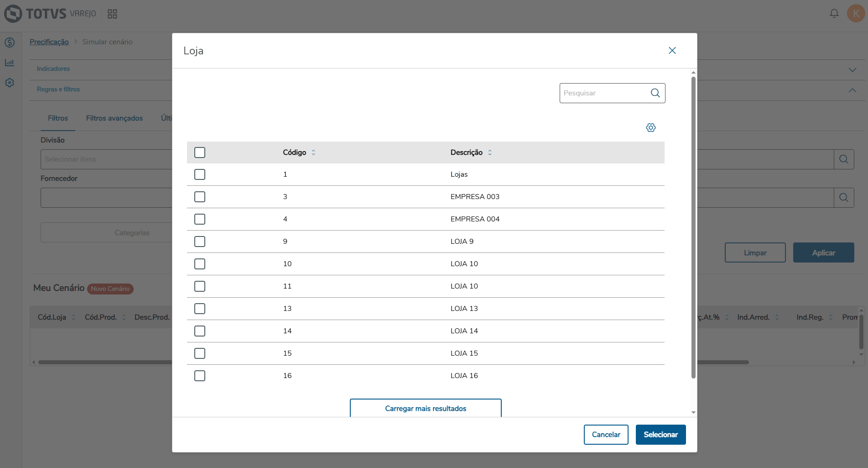Click the dialog vertical scrollbar
Screen dimensions: 868x468
(x=693, y=228)
